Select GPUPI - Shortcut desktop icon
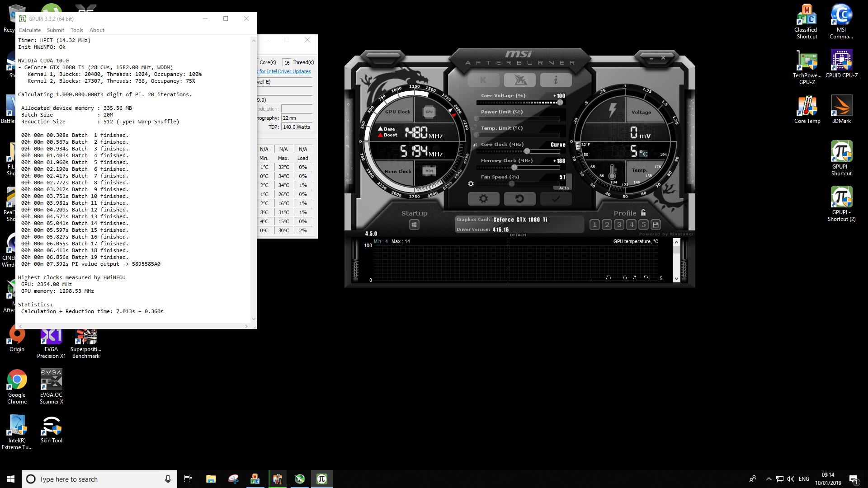The width and height of the screenshot is (868, 488). [x=841, y=159]
